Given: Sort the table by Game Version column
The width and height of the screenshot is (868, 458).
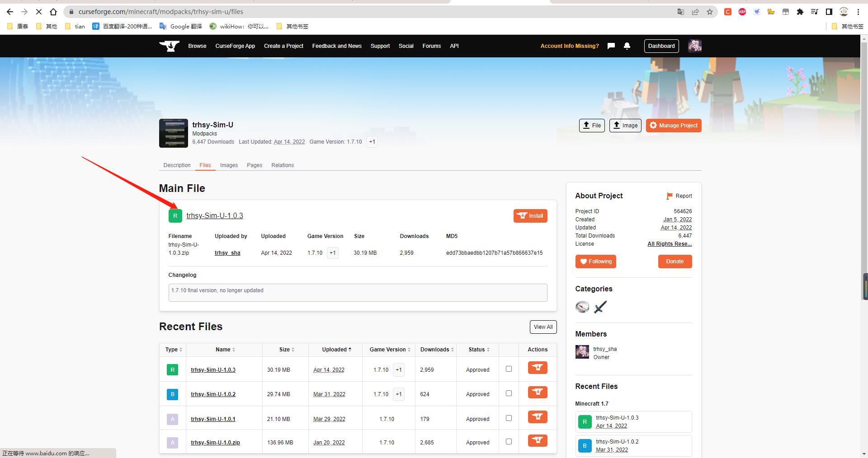Looking at the screenshot, I should (x=390, y=350).
